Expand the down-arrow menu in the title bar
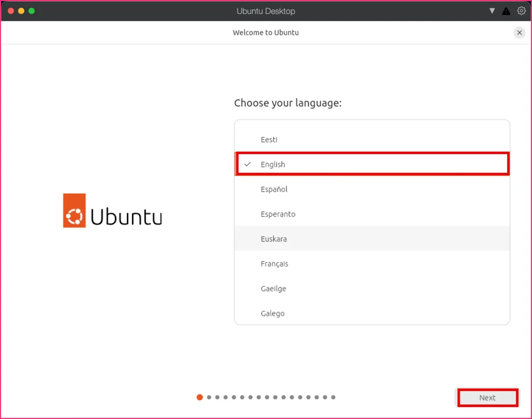 [x=492, y=11]
